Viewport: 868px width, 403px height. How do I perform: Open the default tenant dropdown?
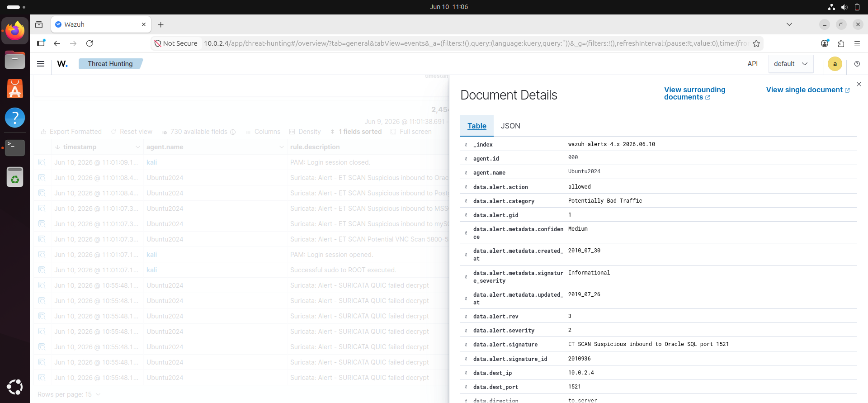point(791,64)
